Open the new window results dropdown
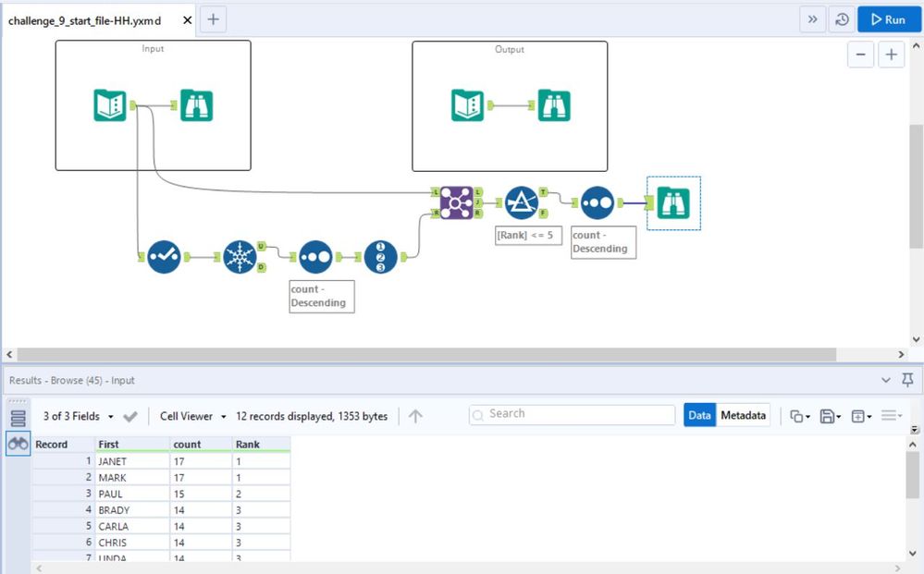This screenshot has height=574, width=924. 861,416
